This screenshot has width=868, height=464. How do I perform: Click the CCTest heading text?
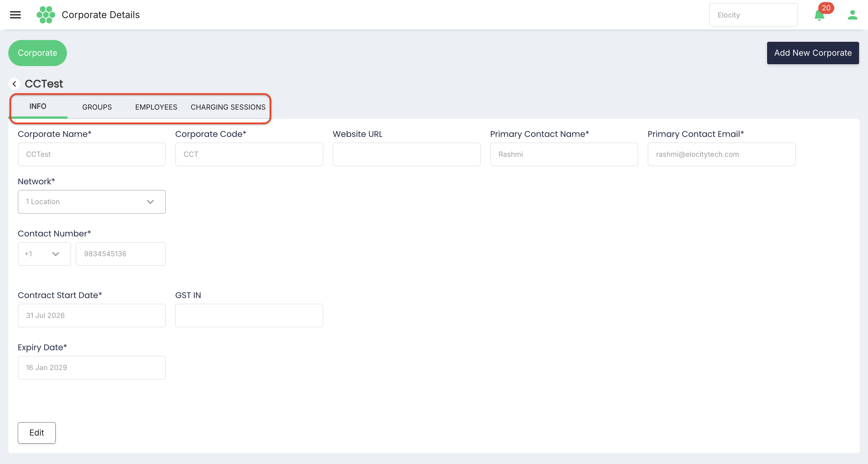click(x=44, y=84)
